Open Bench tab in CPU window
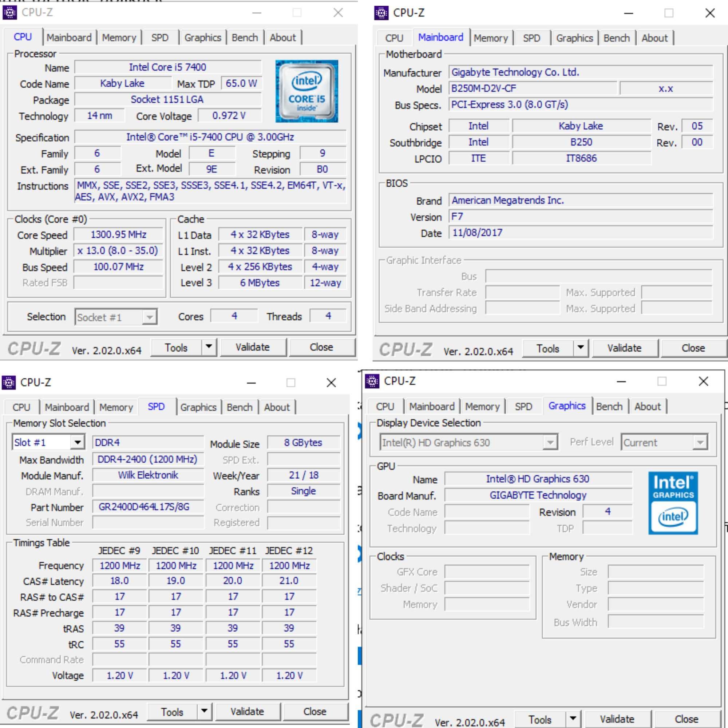The width and height of the screenshot is (728, 728). [x=245, y=38]
